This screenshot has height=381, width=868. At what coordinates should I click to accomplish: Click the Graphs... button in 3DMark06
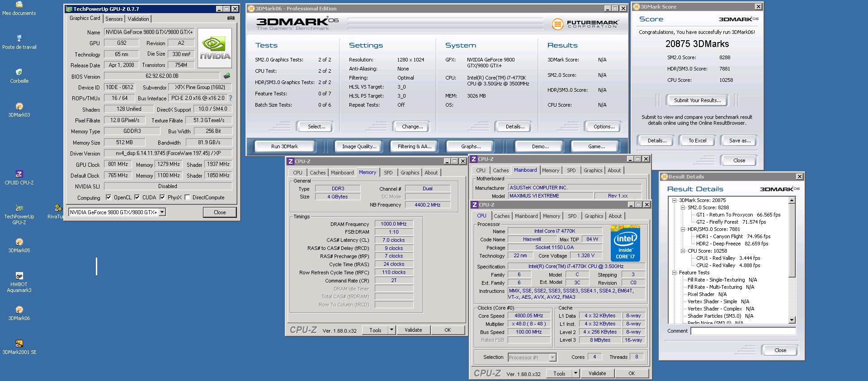pyautogui.click(x=471, y=146)
